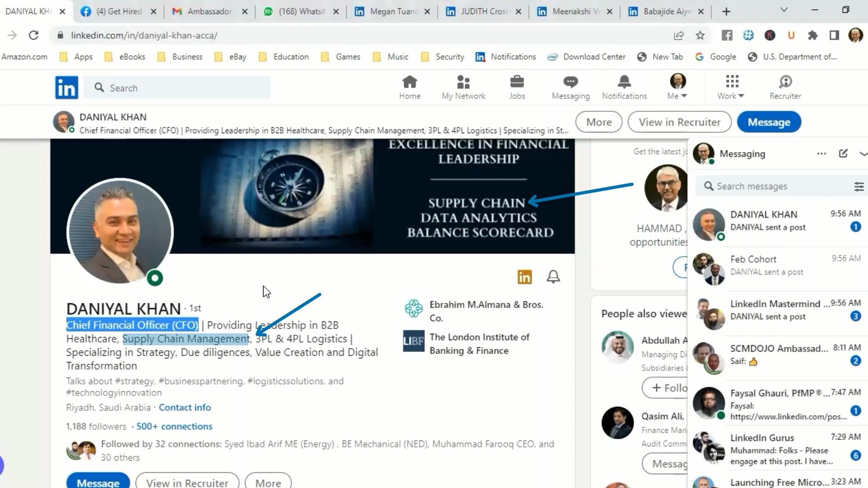Switch to the Get Hired Facebook tab
The image size is (868, 488).
coord(119,12)
